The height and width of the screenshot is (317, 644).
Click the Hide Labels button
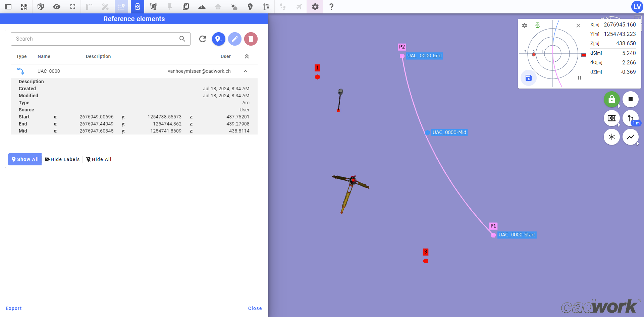click(62, 159)
